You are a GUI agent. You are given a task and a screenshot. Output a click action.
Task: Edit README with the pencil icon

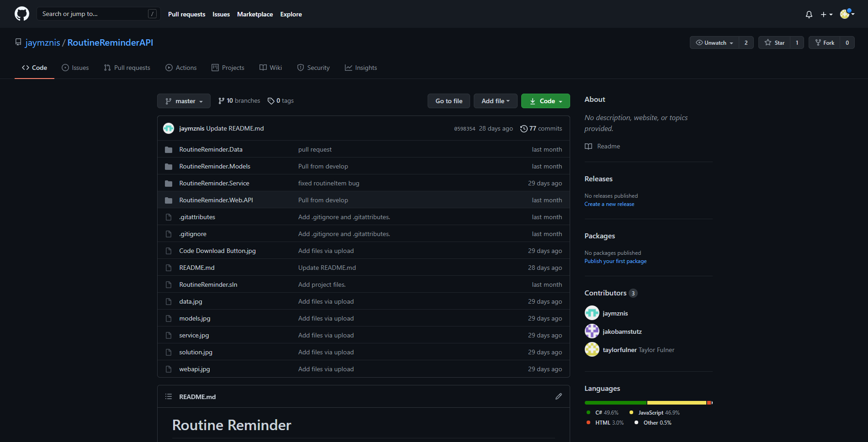558,396
